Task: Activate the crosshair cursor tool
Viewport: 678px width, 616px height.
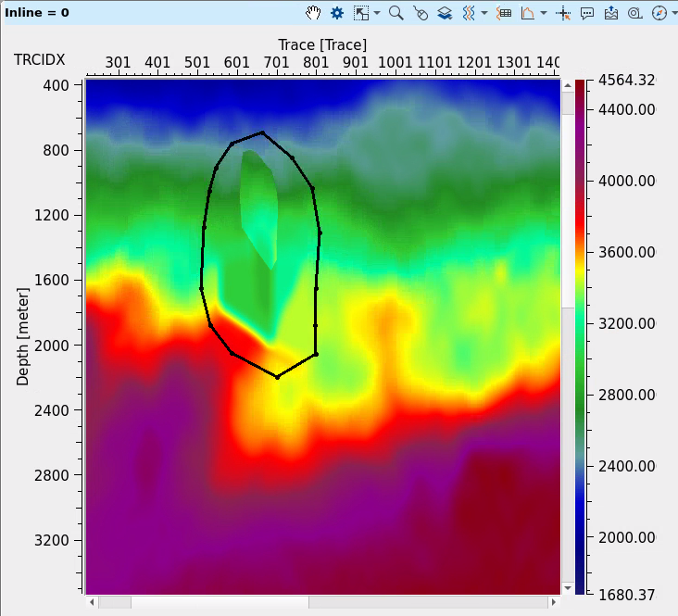Action: 564,13
